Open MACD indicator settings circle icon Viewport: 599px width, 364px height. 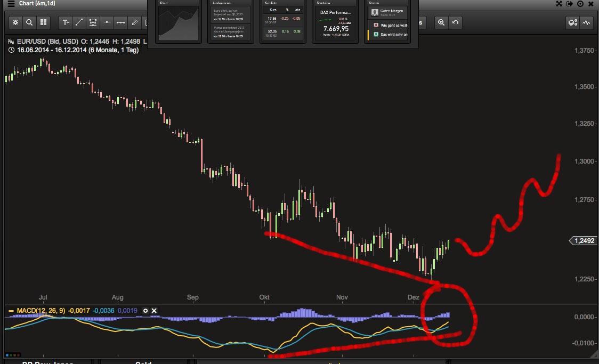click(x=145, y=311)
